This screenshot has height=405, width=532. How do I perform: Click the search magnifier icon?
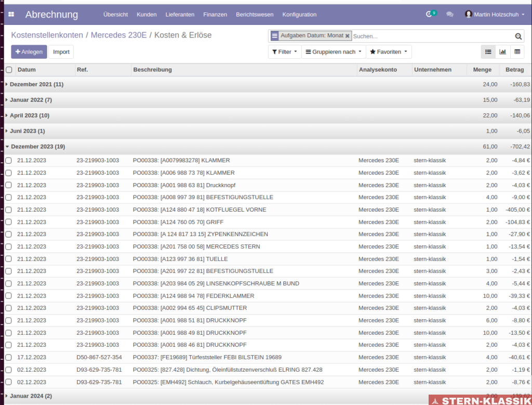point(518,36)
